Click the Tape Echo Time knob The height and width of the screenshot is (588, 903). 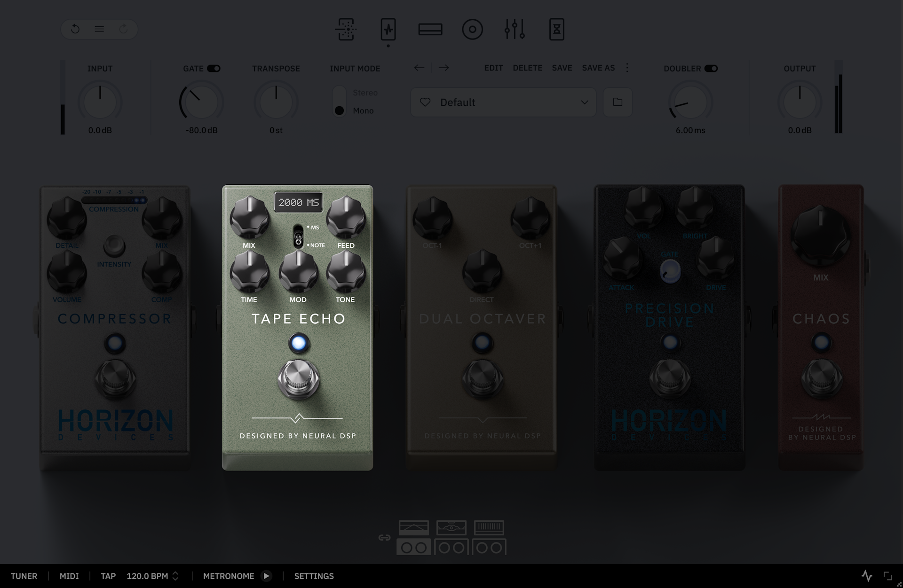tap(250, 271)
